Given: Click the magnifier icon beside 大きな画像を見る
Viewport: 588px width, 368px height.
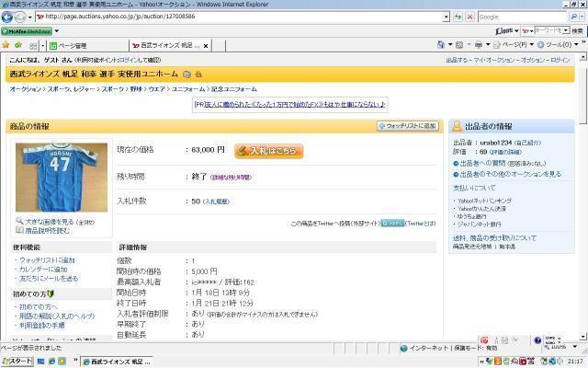Looking at the screenshot, I should pyautogui.click(x=19, y=221).
